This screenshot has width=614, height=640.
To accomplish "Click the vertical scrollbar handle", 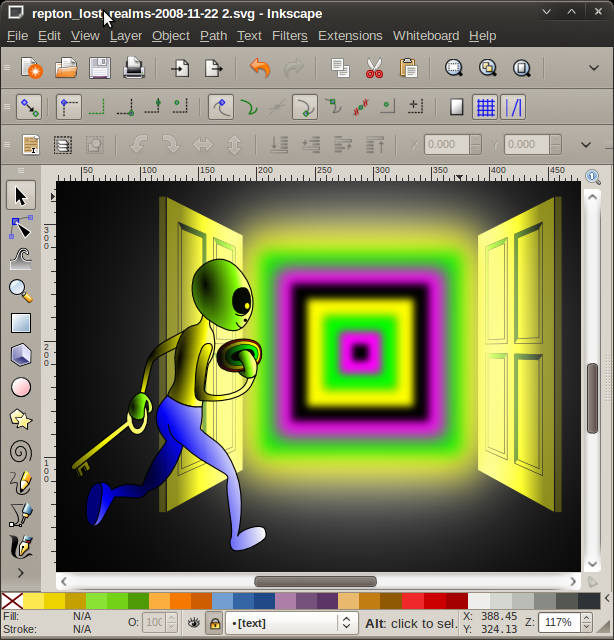I will [x=592, y=398].
